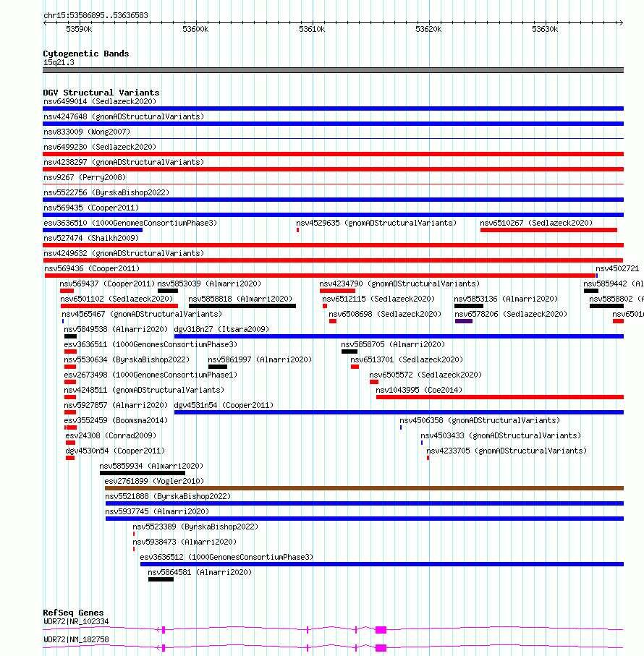The image size is (644, 656).
Task: Click dgv318n27 (Itsara2009) label
Action: click(x=221, y=329)
